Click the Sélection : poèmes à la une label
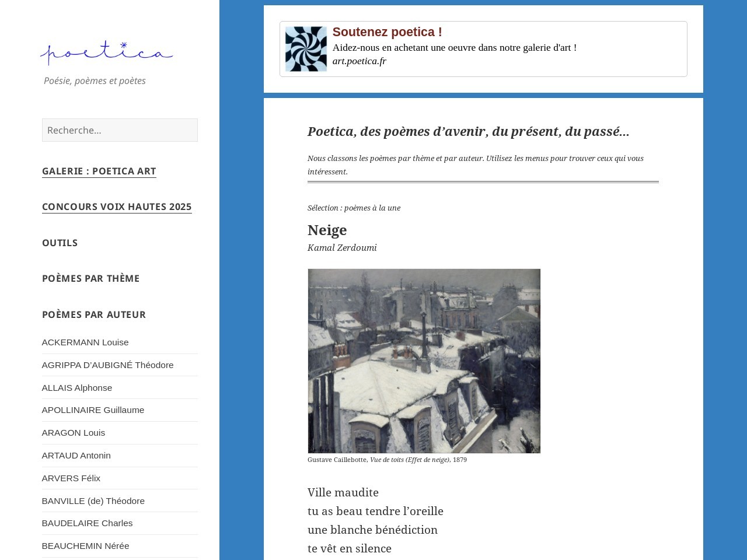The width and height of the screenshot is (747, 560). tap(354, 208)
